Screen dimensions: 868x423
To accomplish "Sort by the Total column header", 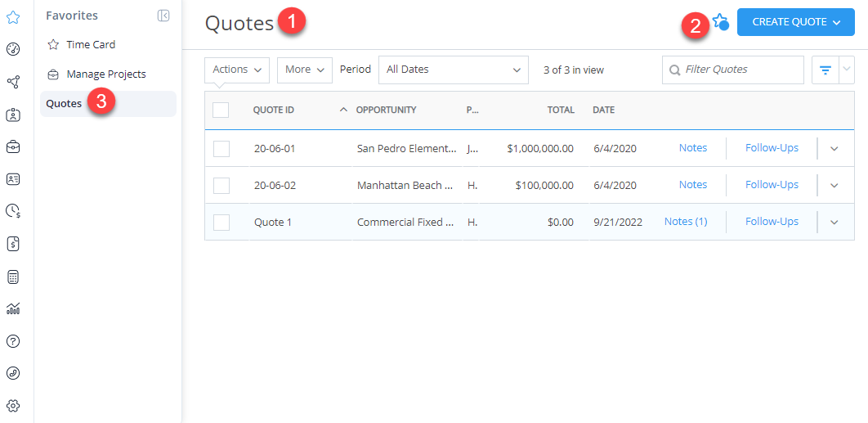I will [561, 110].
